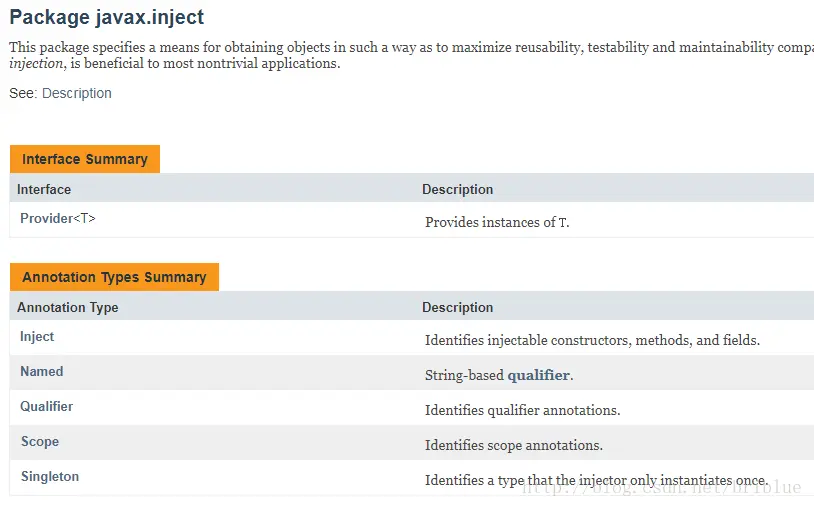Click Description header in the Annotation Types table

[457, 307]
